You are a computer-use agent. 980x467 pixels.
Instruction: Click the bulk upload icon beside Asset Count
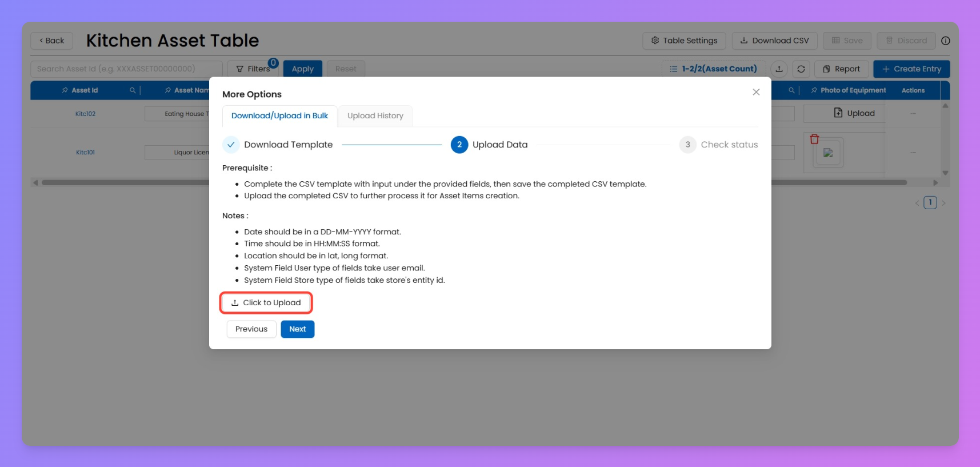(x=779, y=69)
